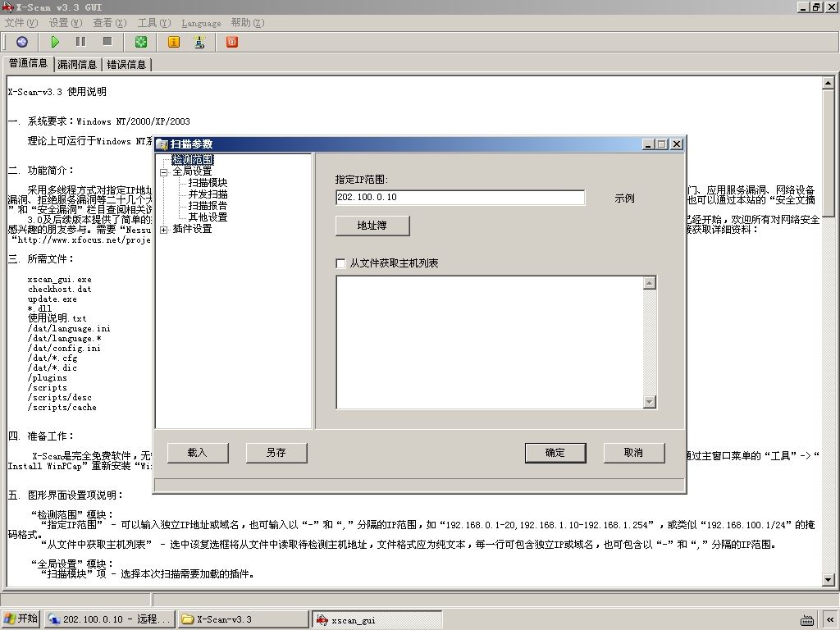Click the X-Scan app icon in title bar
Image resolution: width=840 pixels, height=630 pixels.
click(7, 7)
